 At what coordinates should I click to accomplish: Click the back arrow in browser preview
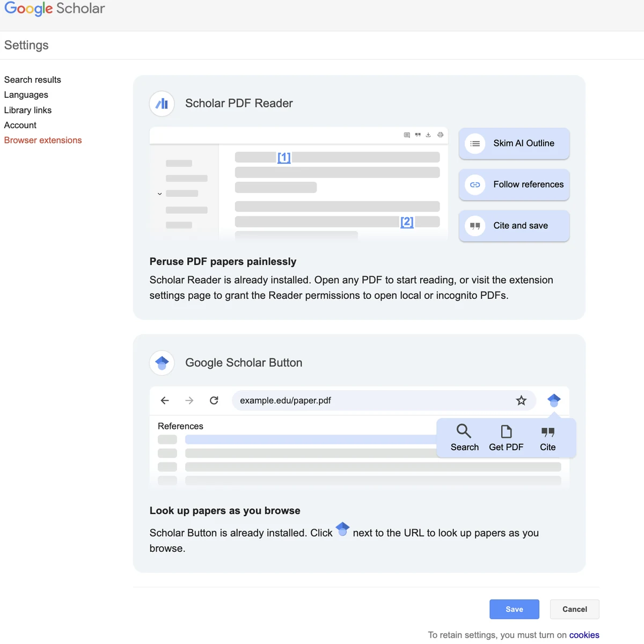click(x=165, y=400)
